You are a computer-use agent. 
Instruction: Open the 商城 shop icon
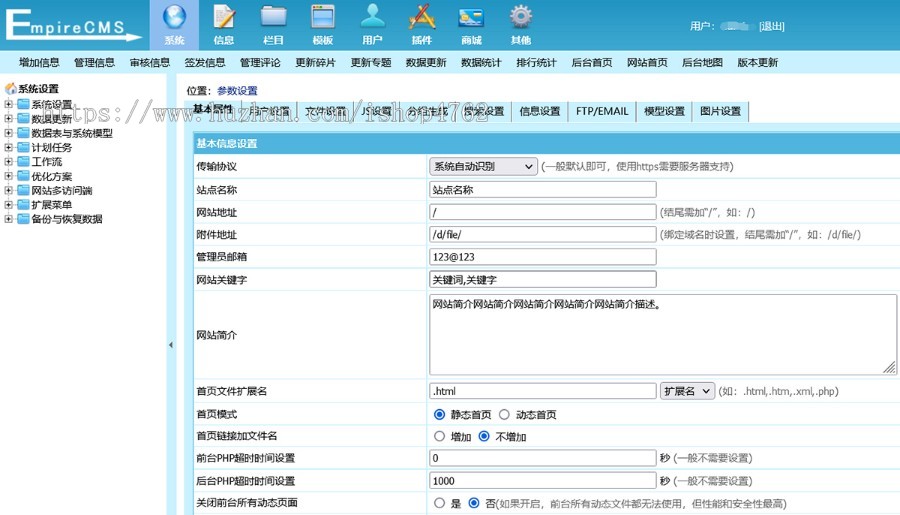coord(471,18)
